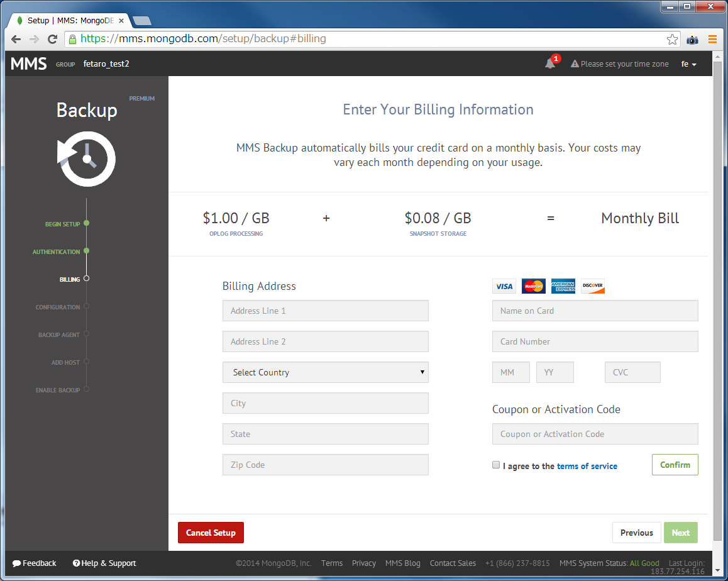Bookmark page with star icon

coord(672,39)
